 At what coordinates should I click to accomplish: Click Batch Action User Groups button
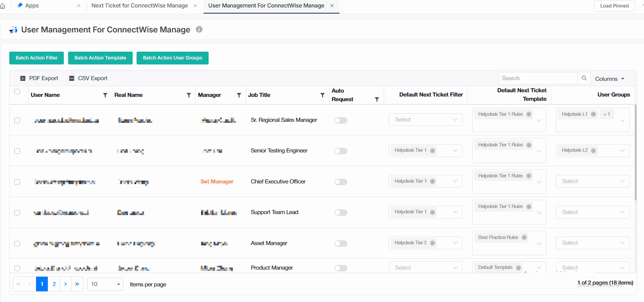(173, 58)
